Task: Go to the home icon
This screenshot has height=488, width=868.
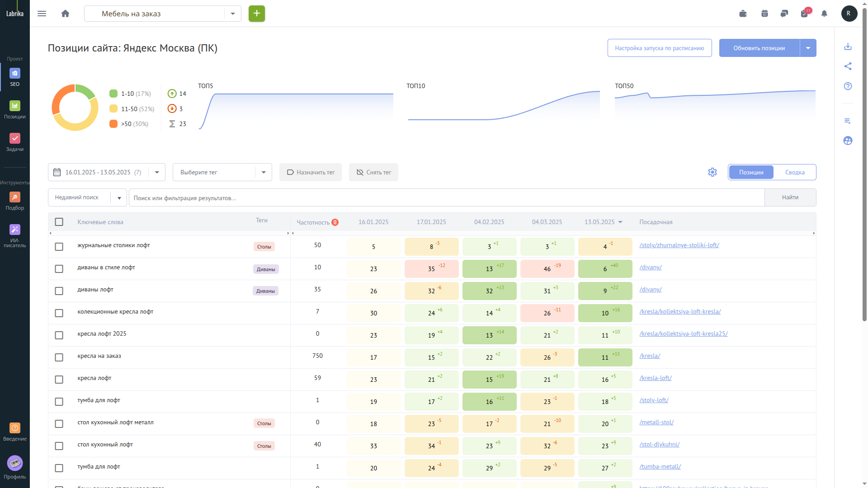Action: (x=66, y=14)
